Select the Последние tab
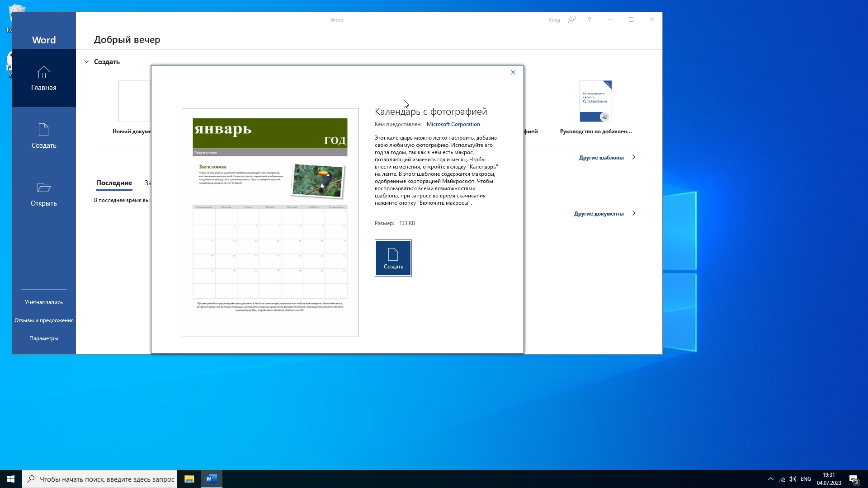Screen dimensions: 868x488 point(114,183)
